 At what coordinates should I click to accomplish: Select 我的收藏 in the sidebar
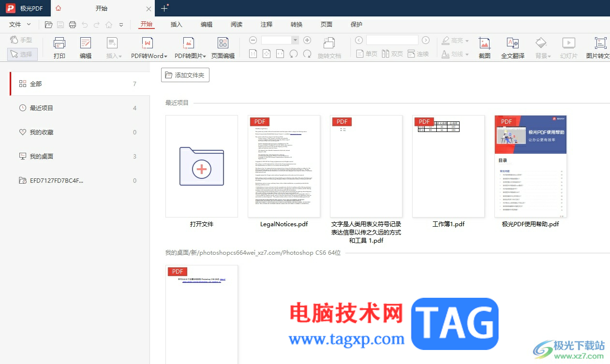pyautogui.click(x=80, y=132)
